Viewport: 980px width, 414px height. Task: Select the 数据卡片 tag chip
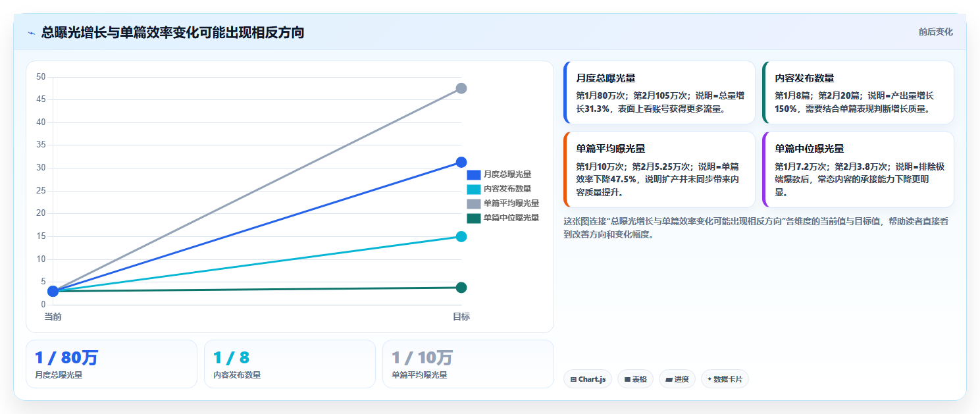[x=725, y=379]
